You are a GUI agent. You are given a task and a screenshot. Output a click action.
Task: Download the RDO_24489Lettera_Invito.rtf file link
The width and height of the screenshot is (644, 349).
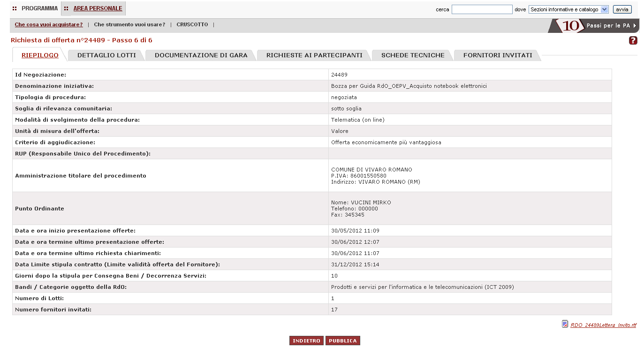click(x=604, y=325)
